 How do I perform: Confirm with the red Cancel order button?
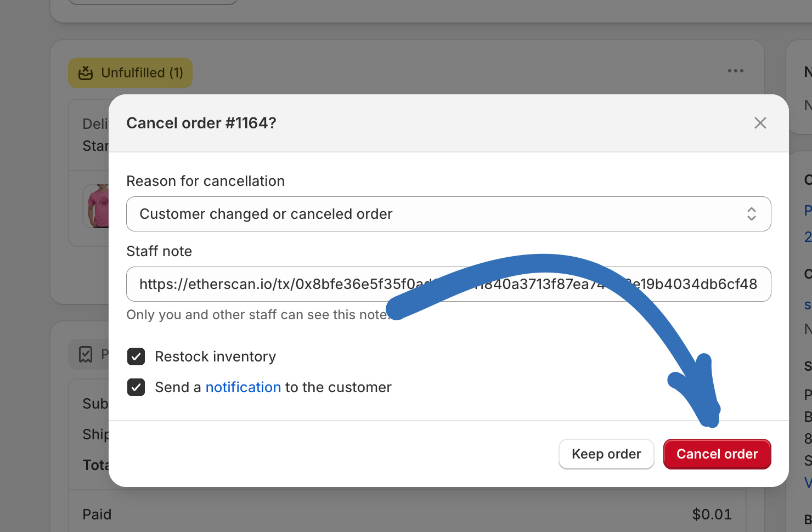717,454
